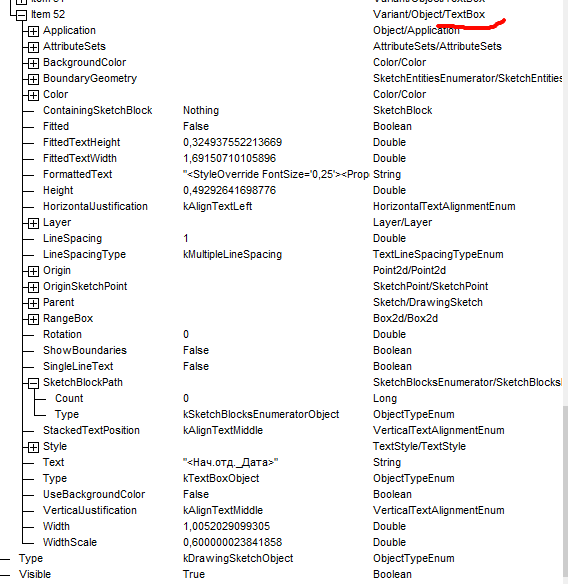Select the ShowBoundaries property
Image resolution: width=568 pixels, height=584 pixels.
click(85, 351)
